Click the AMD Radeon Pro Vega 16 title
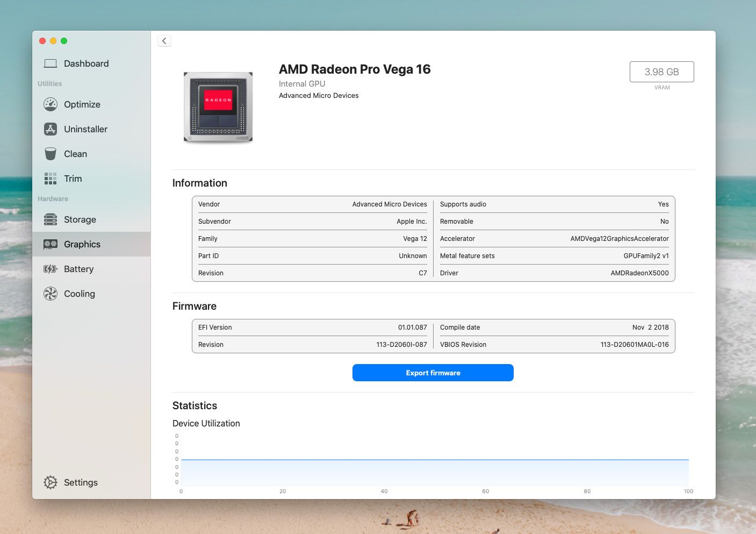756x534 pixels. [355, 69]
